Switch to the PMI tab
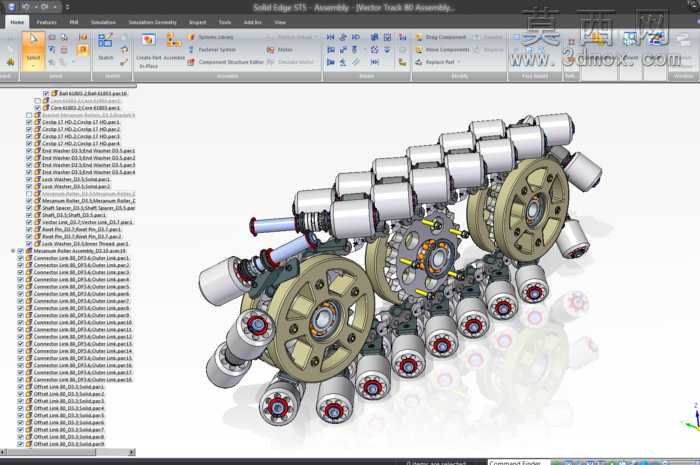 click(x=74, y=22)
